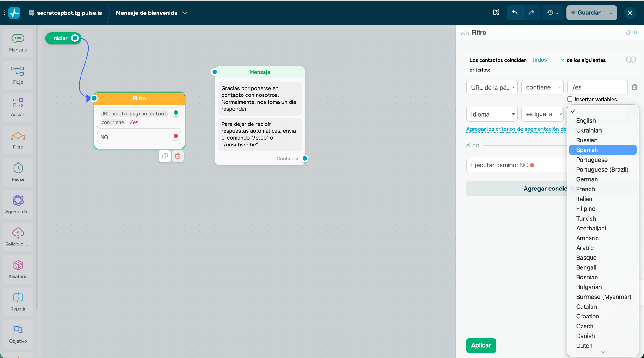Open the URL de la pá... field dropdown
644x358 pixels.
492,87
